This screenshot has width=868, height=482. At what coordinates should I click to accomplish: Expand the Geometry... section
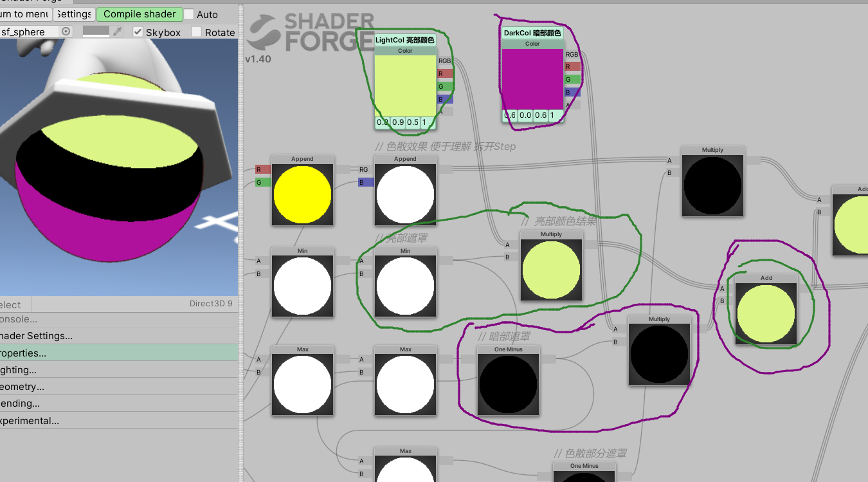point(119,386)
